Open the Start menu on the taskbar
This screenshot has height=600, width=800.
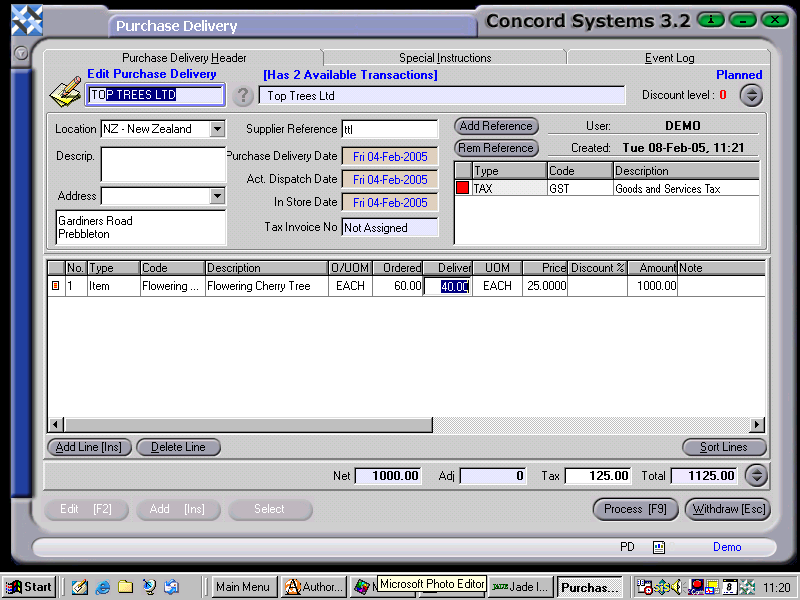[30, 587]
